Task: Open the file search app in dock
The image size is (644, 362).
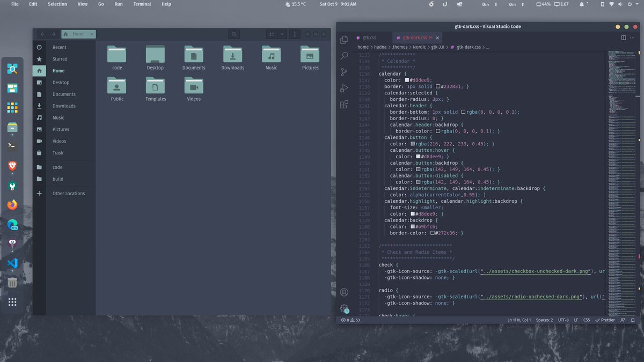Action: coord(12,69)
